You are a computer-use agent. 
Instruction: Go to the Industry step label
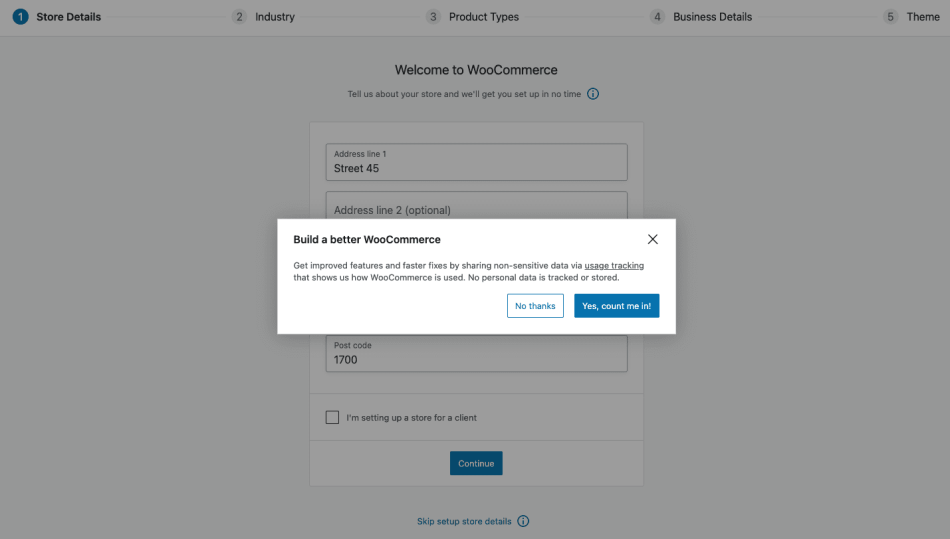(x=275, y=17)
